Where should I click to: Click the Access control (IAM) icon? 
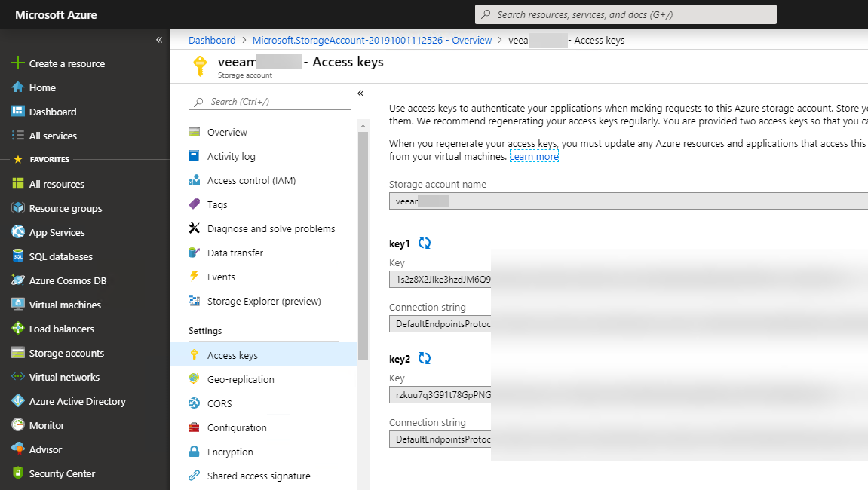pyautogui.click(x=194, y=180)
